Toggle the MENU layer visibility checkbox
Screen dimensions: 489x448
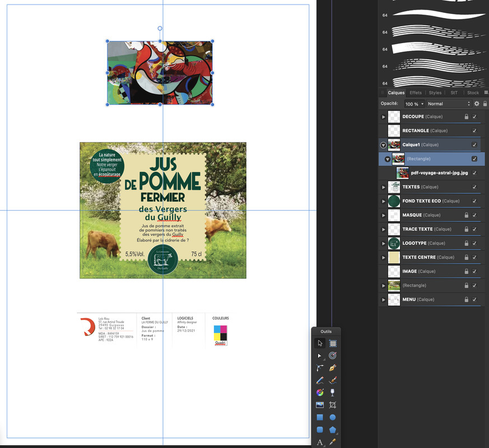pyautogui.click(x=474, y=299)
